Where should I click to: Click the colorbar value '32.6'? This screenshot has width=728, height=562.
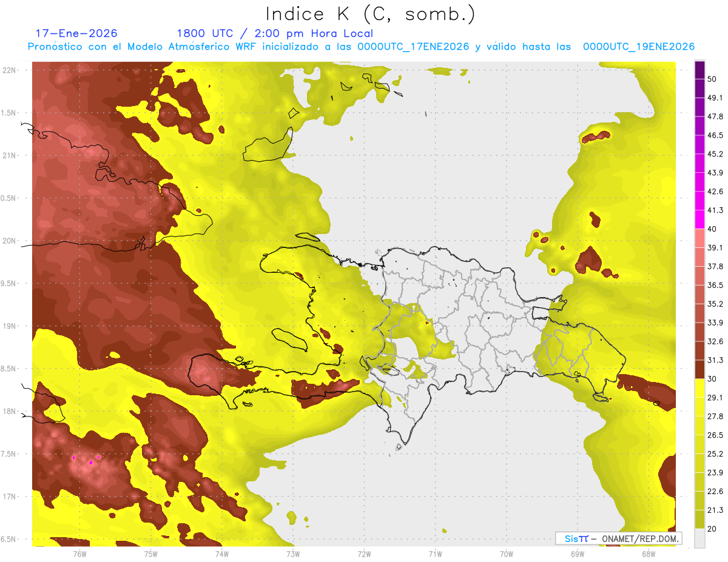[x=715, y=341]
